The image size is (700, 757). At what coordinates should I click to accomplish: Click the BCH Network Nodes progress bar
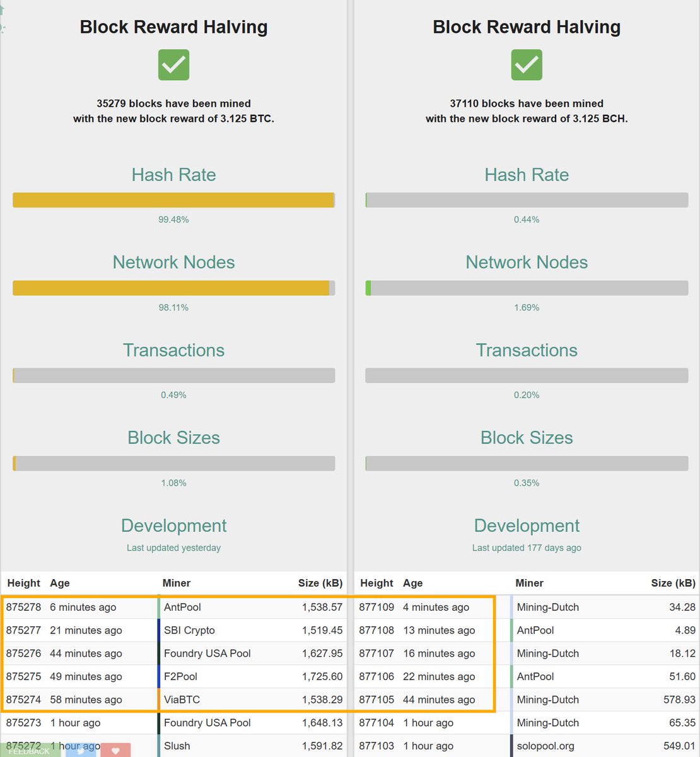pyautogui.click(x=527, y=288)
